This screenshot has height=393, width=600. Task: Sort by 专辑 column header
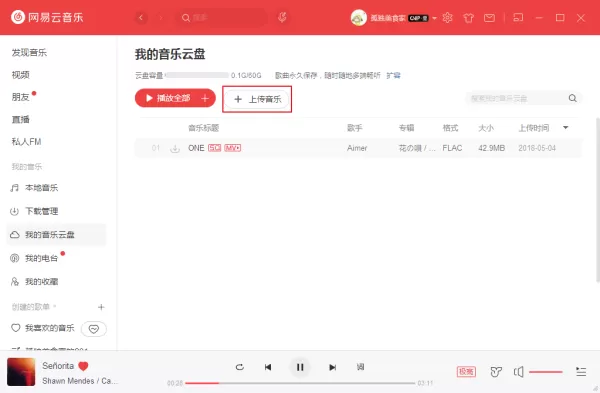pos(406,128)
